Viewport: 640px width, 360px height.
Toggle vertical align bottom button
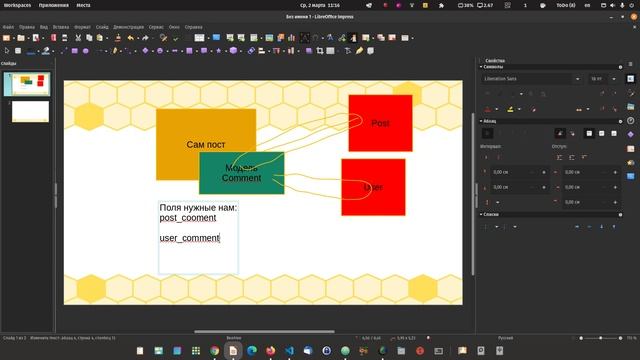click(614, 133)
